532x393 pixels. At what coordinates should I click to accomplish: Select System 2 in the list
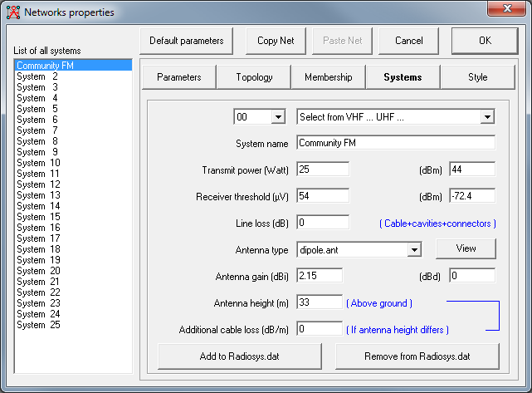pos(73,76)
